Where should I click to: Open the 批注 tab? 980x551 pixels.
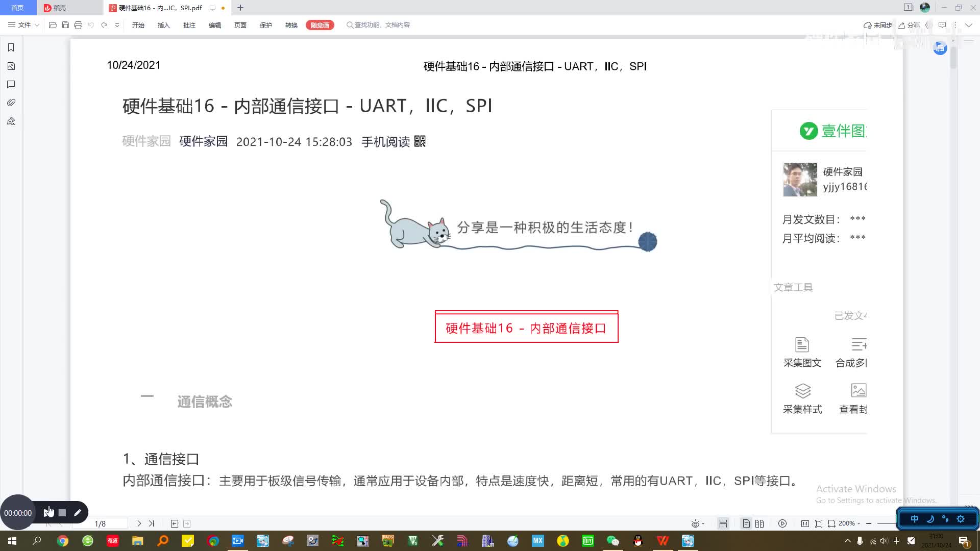[189, 25]
